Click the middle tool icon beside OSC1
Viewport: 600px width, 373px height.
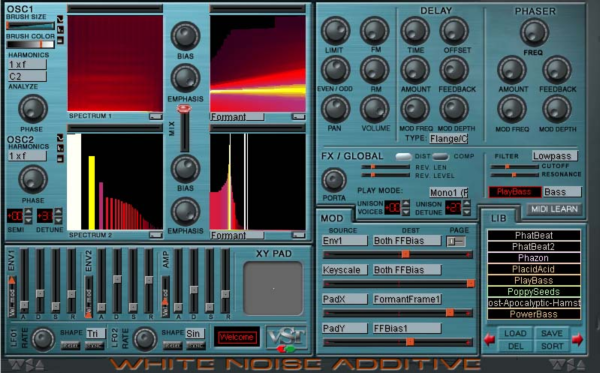[x=60, y=29]
